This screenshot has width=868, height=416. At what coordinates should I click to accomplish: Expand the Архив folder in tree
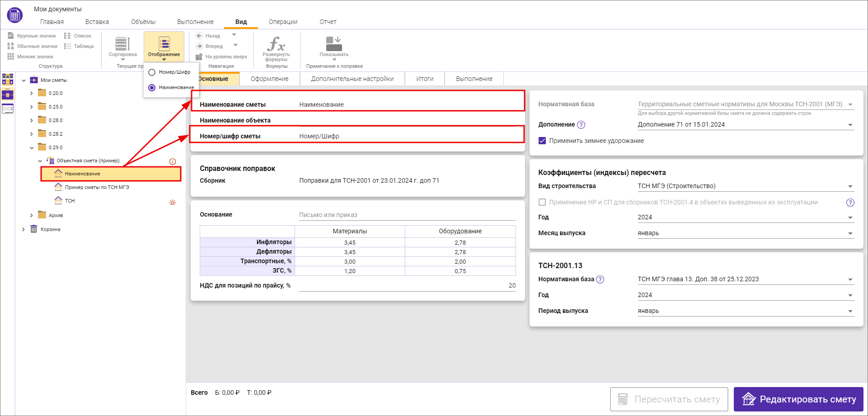point(31,215)
